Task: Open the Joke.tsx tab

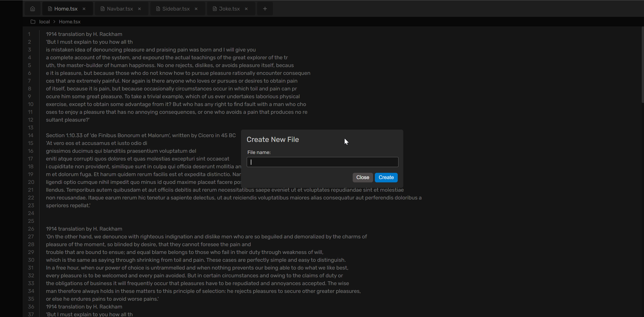Action: point(229,9)
